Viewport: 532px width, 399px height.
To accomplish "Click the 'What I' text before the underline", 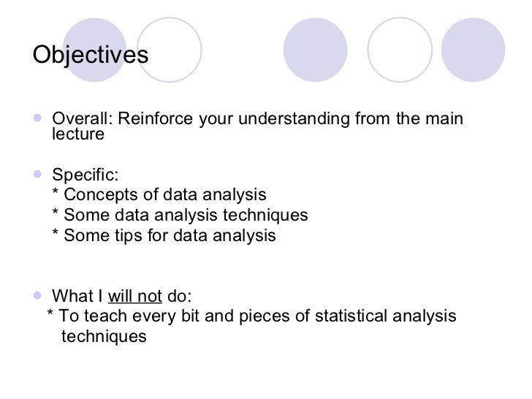I will [77, 296].
